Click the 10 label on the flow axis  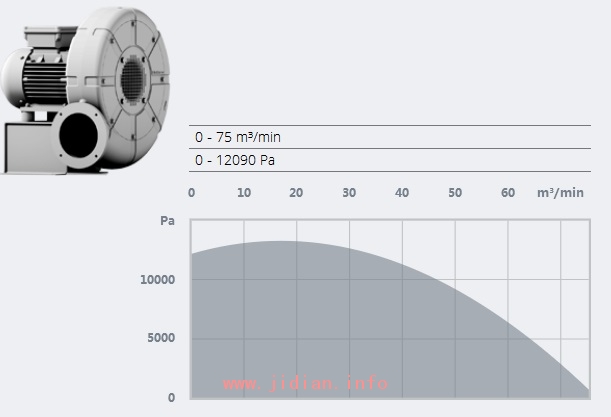click(244, 192)
